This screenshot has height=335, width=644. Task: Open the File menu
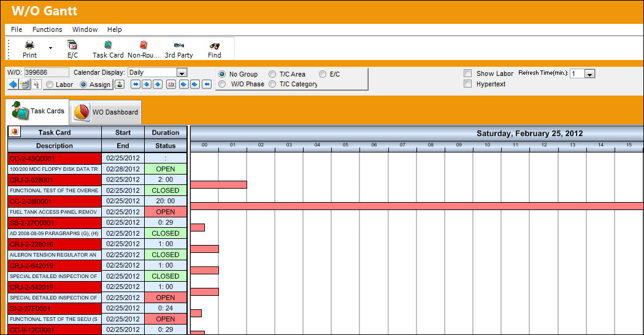[17, 29]
